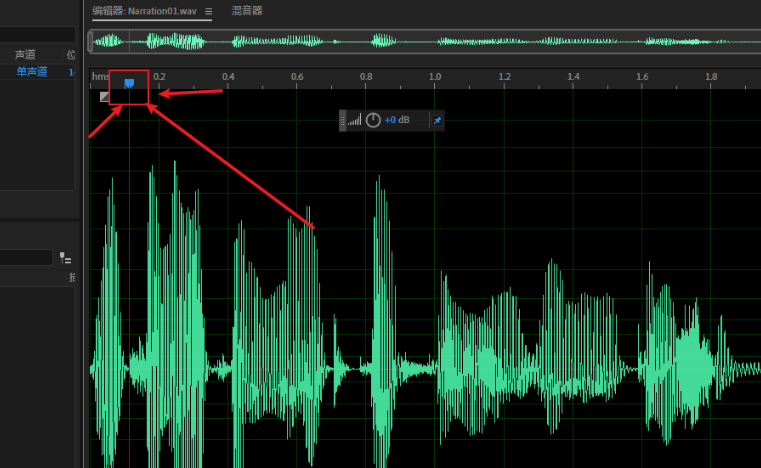Viewport: 761px width, 468px height.
Task: Click the 1.4 mark on the time ruler
Action: coord(573,77)
